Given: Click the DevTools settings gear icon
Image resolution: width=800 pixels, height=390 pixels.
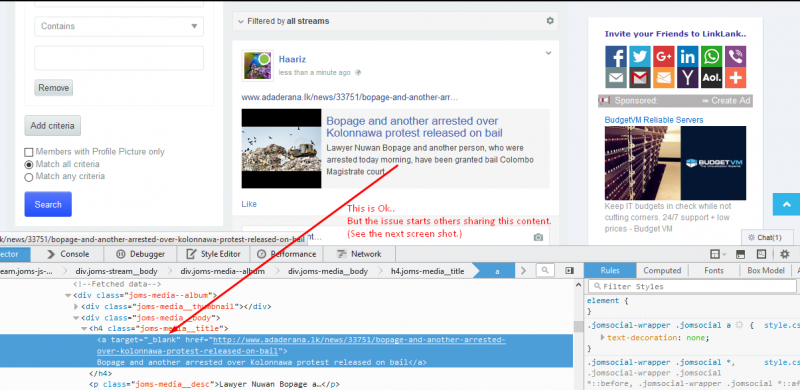Looking at the screenshot, I should click(784, 254).
